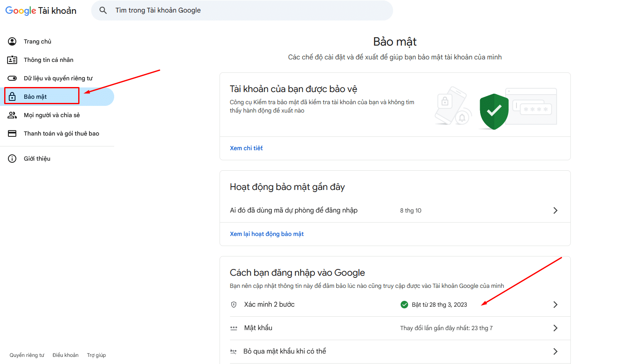
Task: Click the Bảo mật padlock icon
Action: (12, 97)
